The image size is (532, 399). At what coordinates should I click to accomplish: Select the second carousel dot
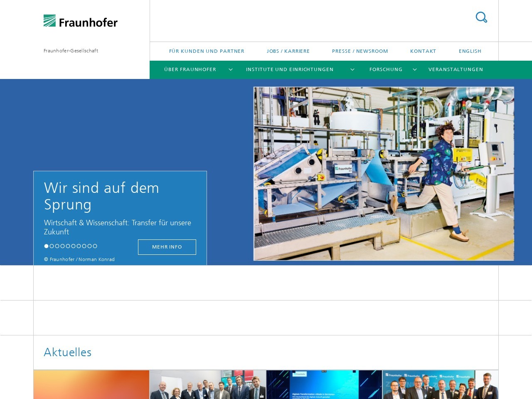tap(52, 246)
